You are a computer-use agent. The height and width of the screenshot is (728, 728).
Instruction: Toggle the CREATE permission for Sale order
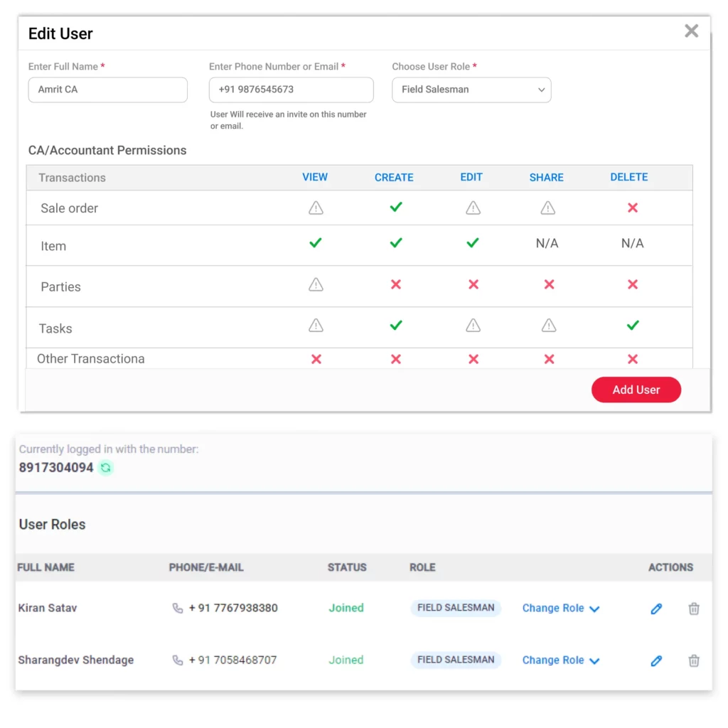[395, 208]
